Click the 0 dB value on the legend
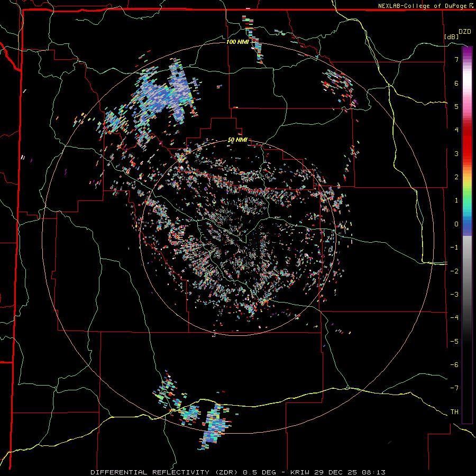Viewport: 476px width, 476px height. (x=456, y=224)
